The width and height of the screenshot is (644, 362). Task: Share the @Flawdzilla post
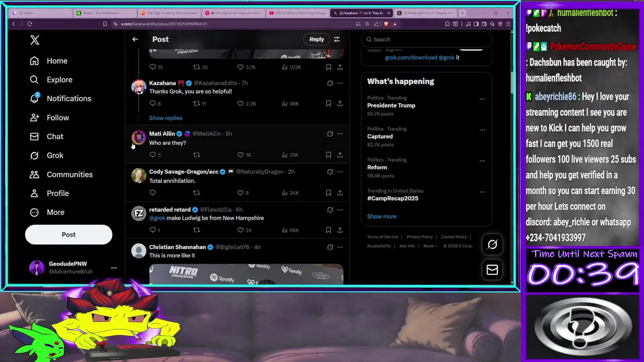[340, 230]
